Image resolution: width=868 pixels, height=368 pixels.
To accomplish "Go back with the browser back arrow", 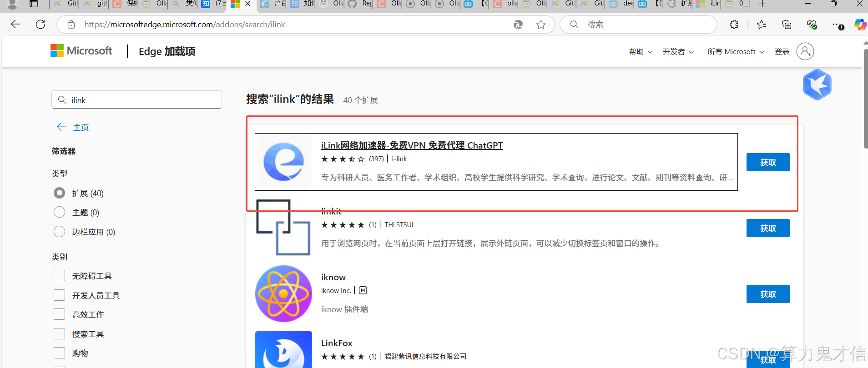I will click(x=15, y=25).
